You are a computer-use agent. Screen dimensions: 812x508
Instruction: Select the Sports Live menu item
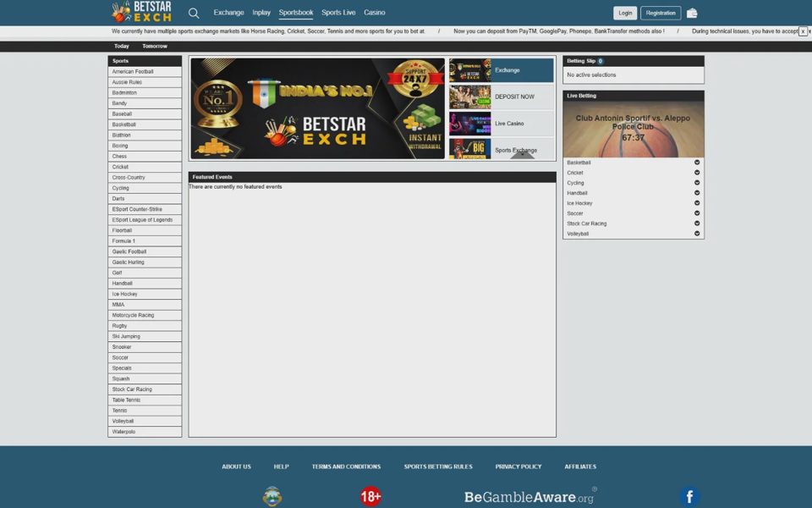click(x=338, y=13)
